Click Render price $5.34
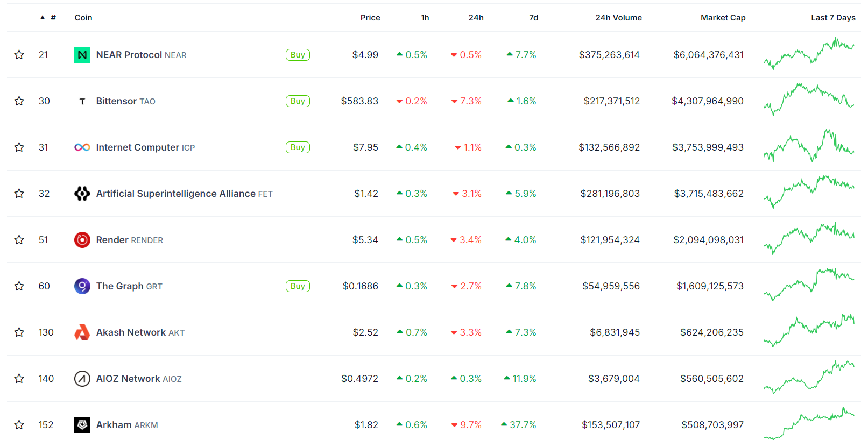This screenshot has height=440, width=868. [x=365, y=240]
